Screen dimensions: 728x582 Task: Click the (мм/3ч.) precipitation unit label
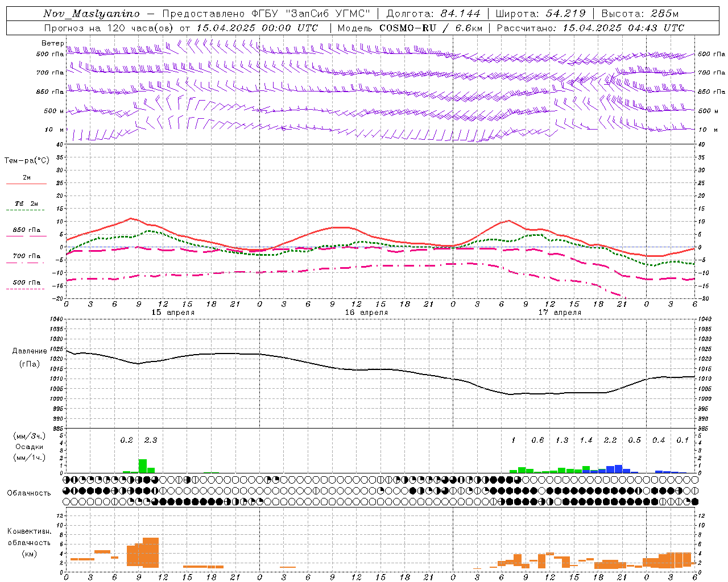pos(29,436)
